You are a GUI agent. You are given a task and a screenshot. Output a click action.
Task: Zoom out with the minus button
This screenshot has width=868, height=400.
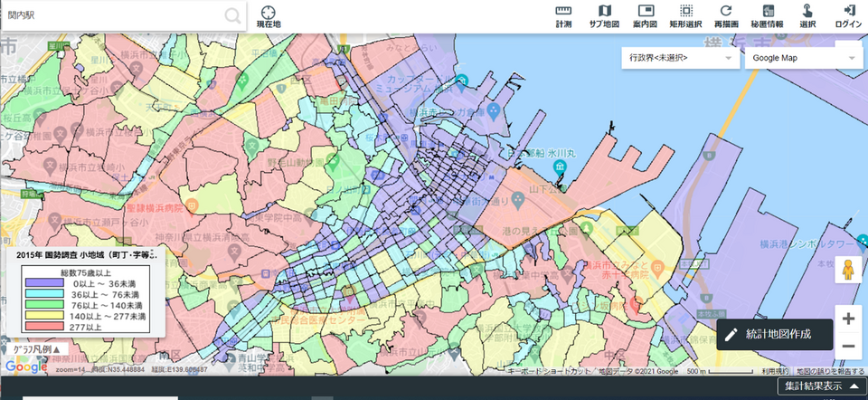[x=848, y=346]
